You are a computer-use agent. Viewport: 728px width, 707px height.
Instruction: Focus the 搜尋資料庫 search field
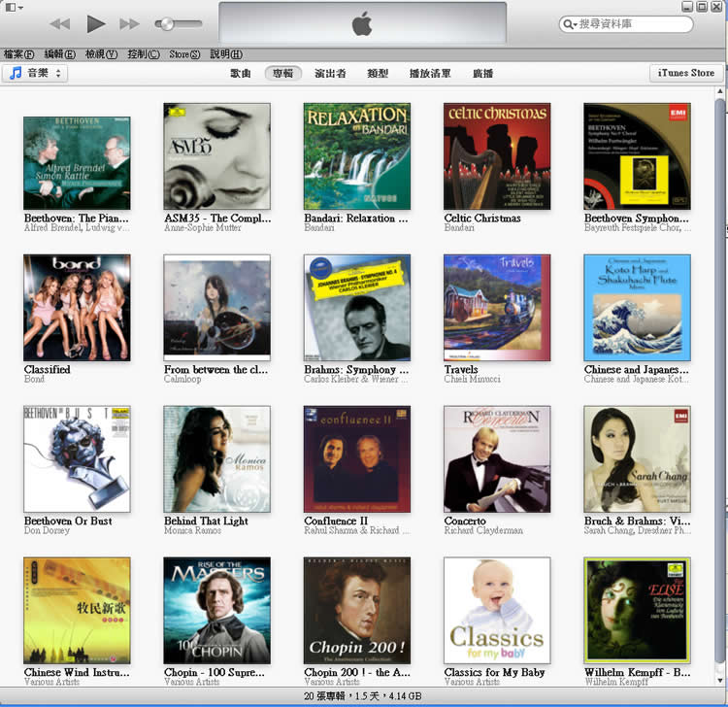coord(626,24)
